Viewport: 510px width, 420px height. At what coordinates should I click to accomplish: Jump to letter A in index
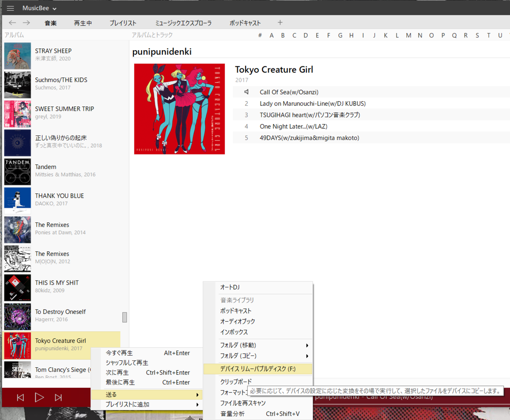(272, 35)
